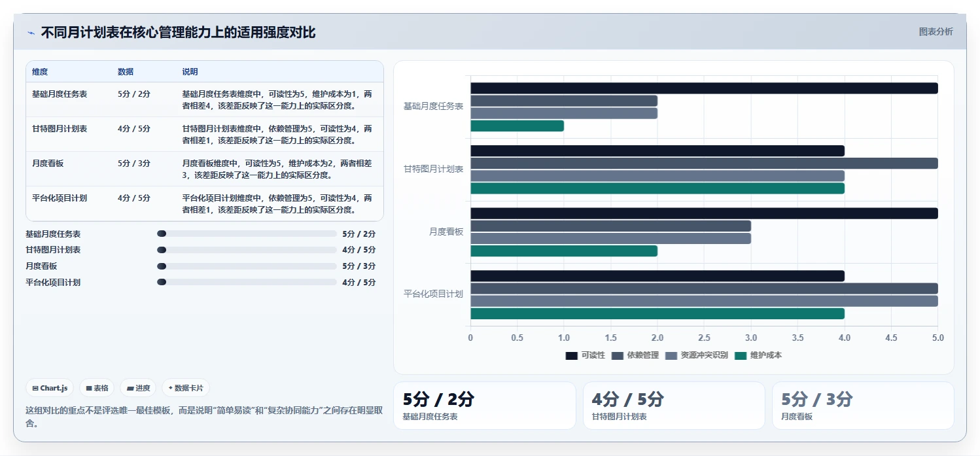Click the 资源冲突识别 bar of 月度看板
This screenshot has height=456, width=980.
[610, 238]
